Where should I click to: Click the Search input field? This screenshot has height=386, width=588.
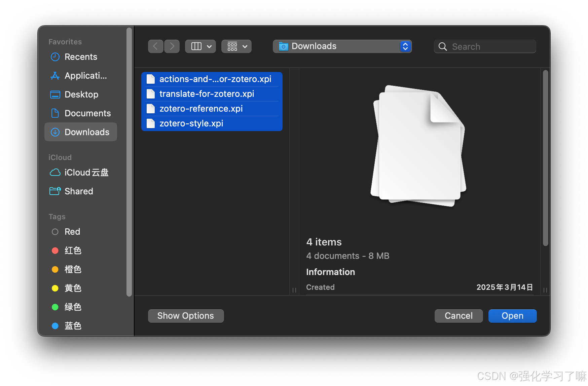[485, 47]
